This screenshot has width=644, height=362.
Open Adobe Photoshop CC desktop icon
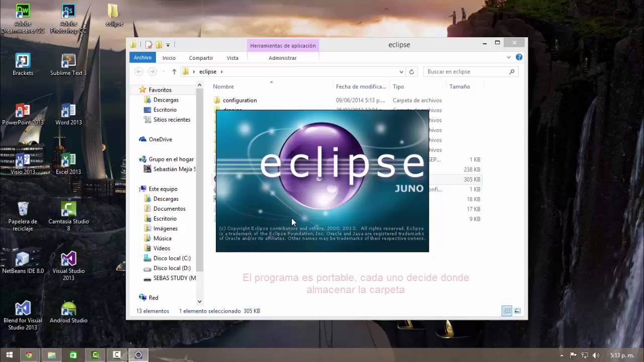pyautogui.click(x=68, y=18)
